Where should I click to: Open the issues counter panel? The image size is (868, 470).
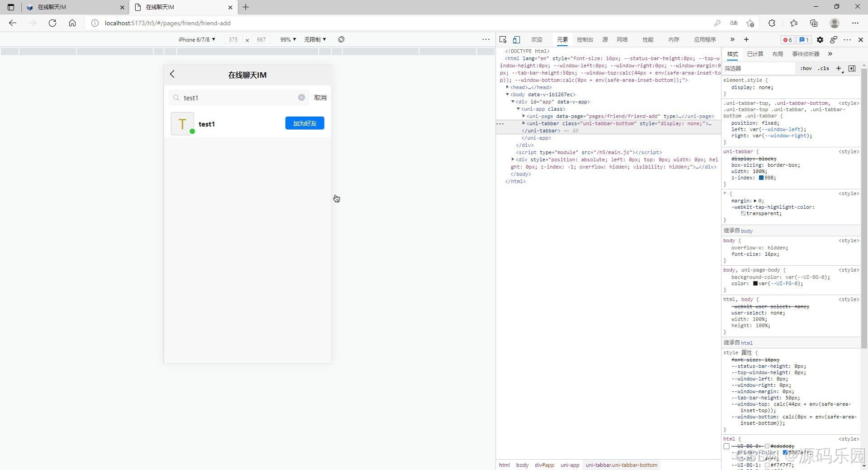click(804, 40)
